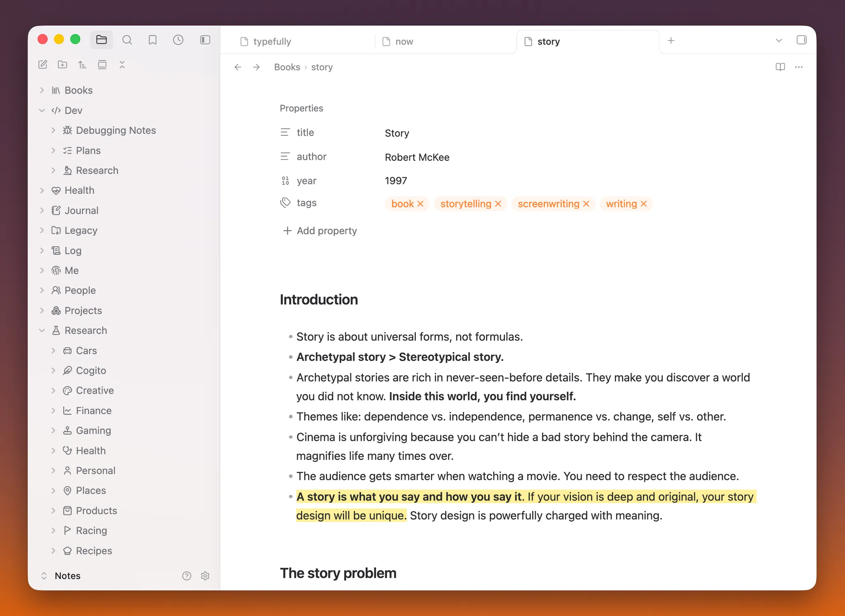
Task: Click story in the breadcrumb
Action: click(x=322, y=67)
